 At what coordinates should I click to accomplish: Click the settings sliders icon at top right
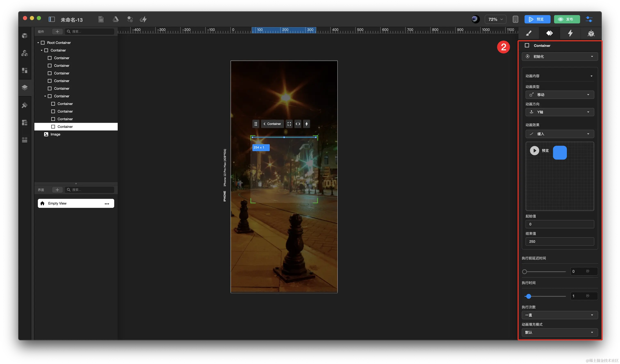pos(589,19)
